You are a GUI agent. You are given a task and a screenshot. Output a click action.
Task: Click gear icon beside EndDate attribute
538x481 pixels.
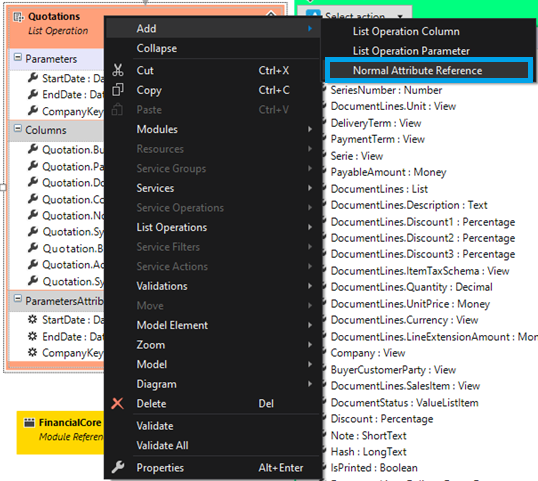coord(33,336)
